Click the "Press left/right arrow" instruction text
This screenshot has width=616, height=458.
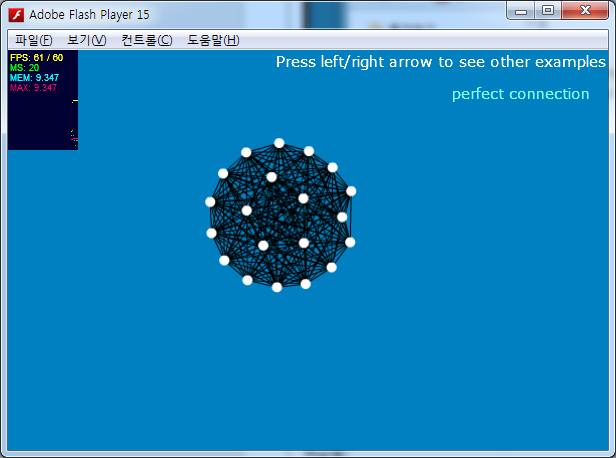coord(440,62)
